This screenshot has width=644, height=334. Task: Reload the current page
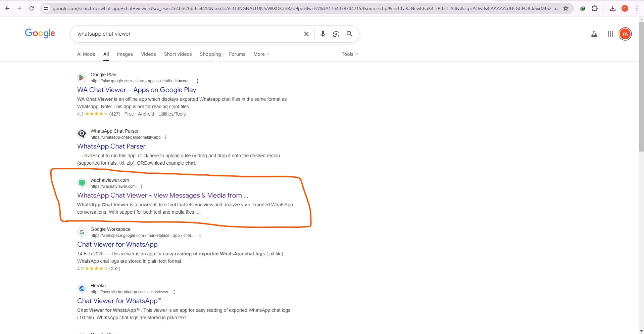pos(32,8)
